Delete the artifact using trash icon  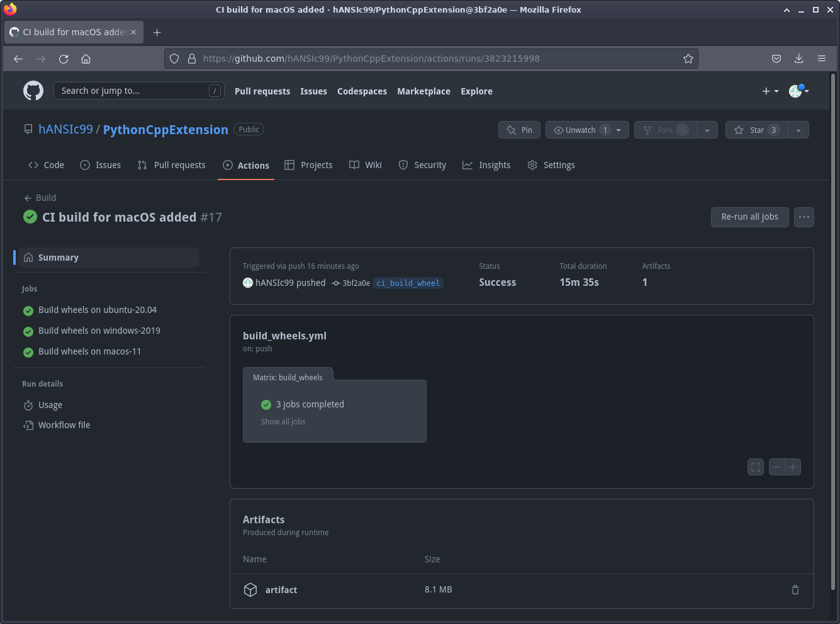tap(795, 590)
